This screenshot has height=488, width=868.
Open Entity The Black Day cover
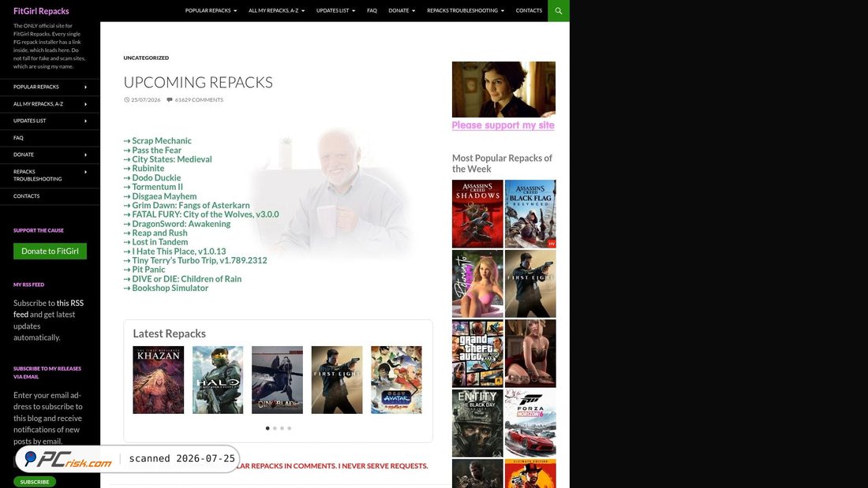[x=477, y=423]
